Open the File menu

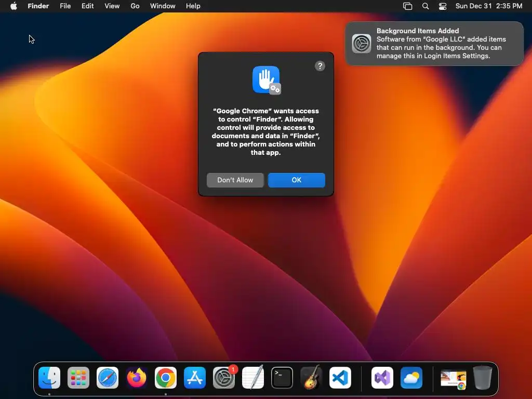tap(65, 6)
